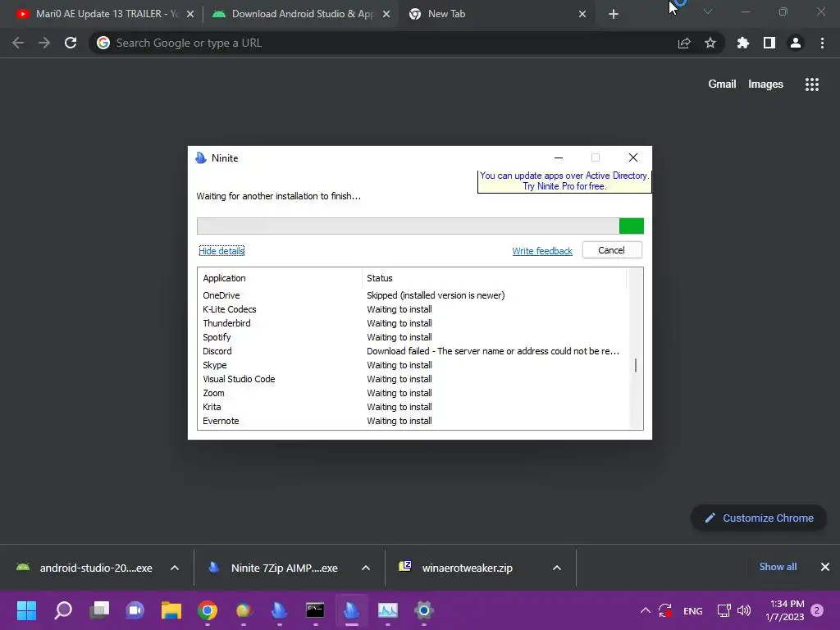840x630 pixels.
Task: Open the tab search chevron in title bar
Action: 708,11
